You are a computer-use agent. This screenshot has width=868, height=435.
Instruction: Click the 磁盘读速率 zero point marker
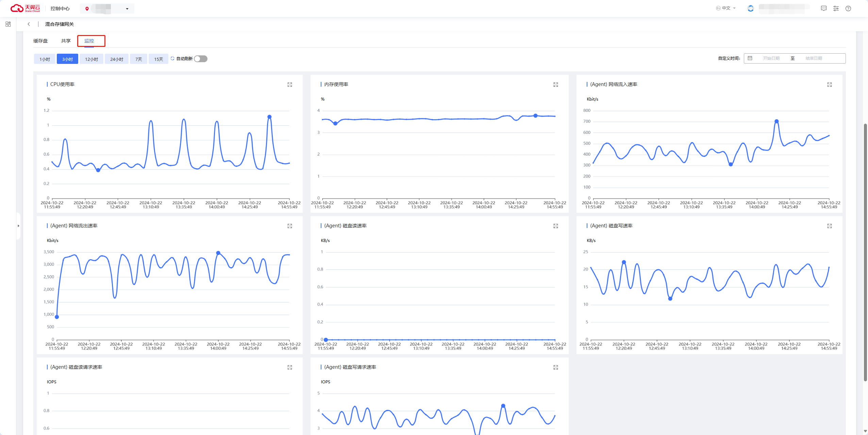(x=326, y=340)
